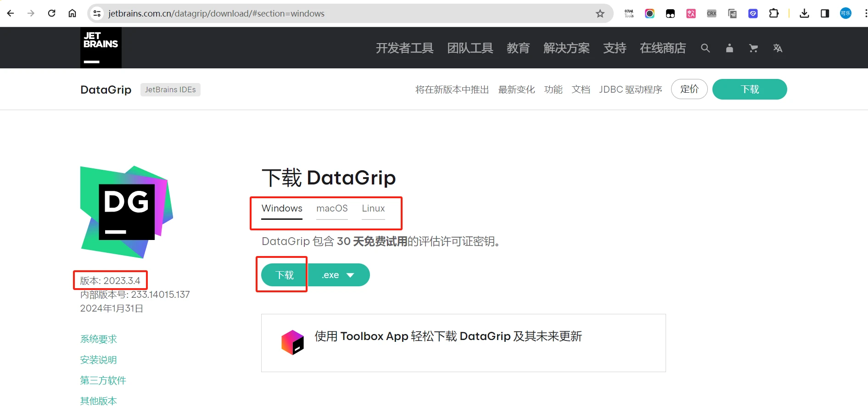The width and height of the screenshot is (868, 407).
Task: Click the green 下载 button under tabs
Action: click(284, 275)
